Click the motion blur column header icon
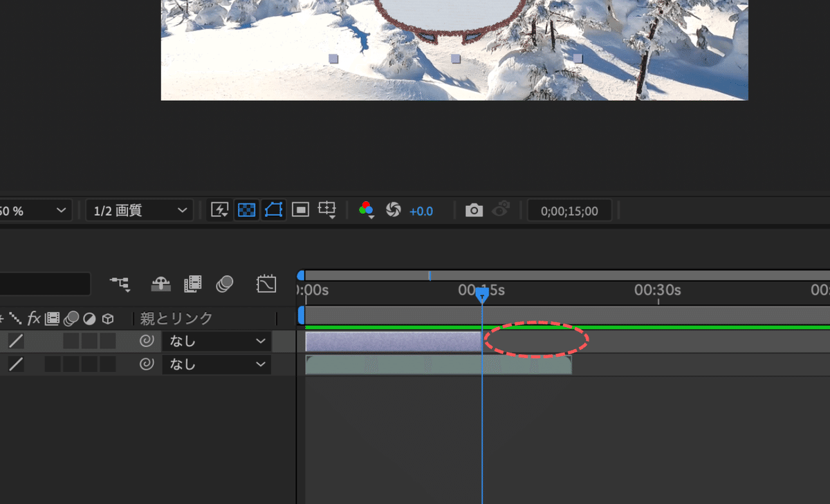830x504 pixels. (71, 319)
